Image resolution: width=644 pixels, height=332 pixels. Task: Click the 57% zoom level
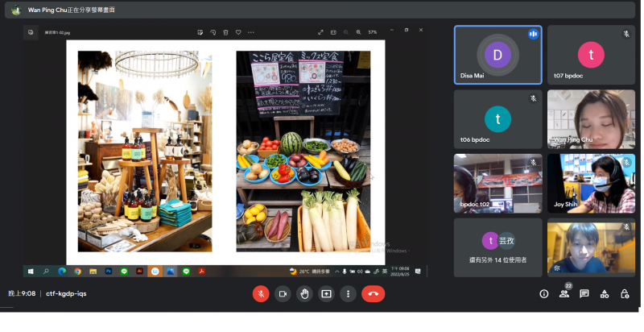pos(373,32)
